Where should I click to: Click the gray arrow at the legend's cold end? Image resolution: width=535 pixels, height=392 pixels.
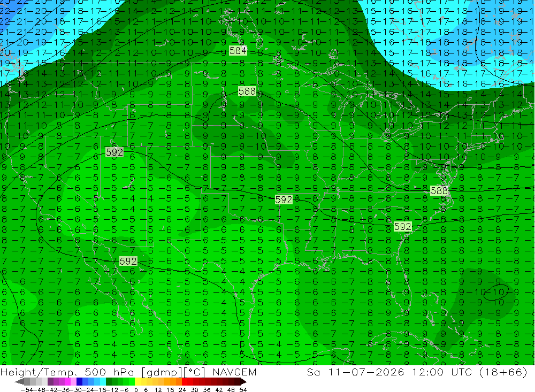[x=19, y=382]
